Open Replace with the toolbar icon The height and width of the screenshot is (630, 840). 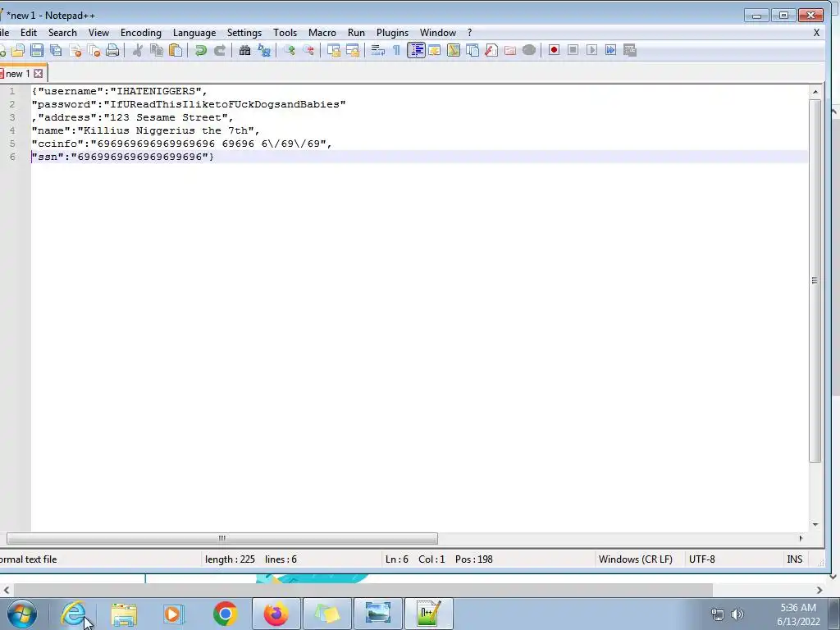click(x=264, y=50)
